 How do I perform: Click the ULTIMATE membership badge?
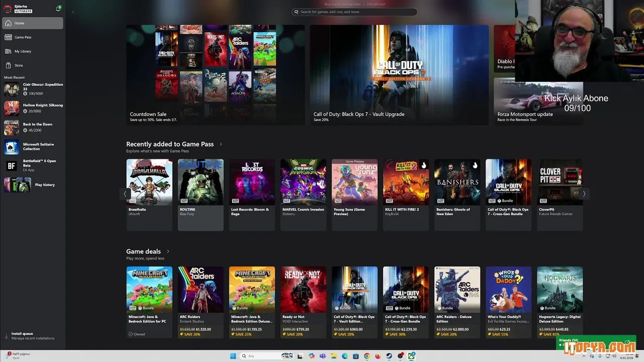pos(23,11)
